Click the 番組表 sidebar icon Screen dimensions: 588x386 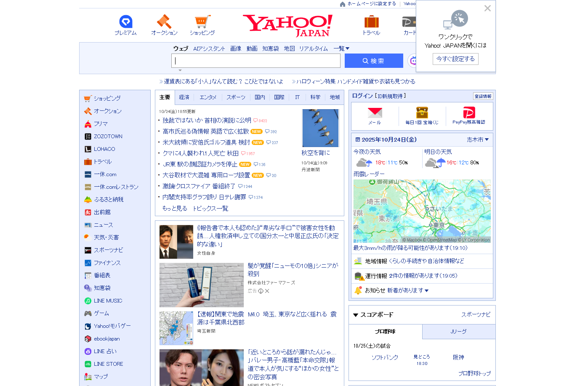[x=88, y=275]
